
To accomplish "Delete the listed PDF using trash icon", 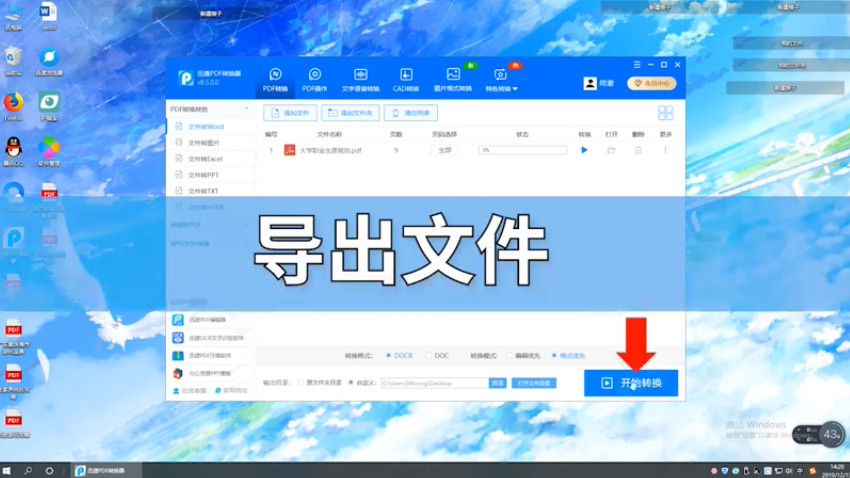I will [x=638, y=150].
